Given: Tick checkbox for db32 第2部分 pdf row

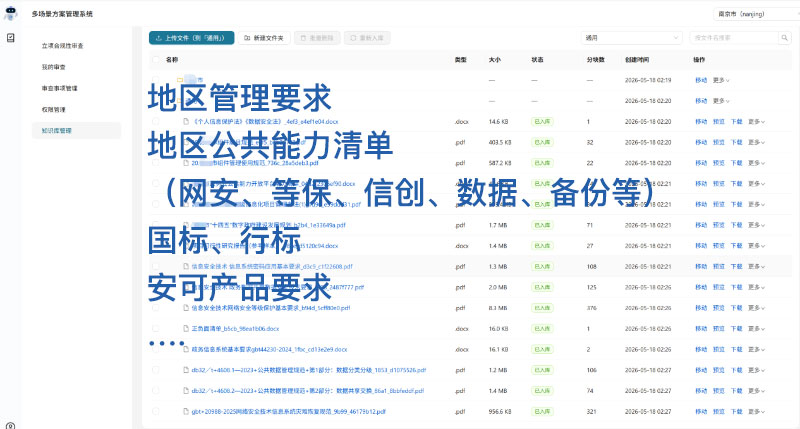Looking at the screenshot, I should 156,391.
